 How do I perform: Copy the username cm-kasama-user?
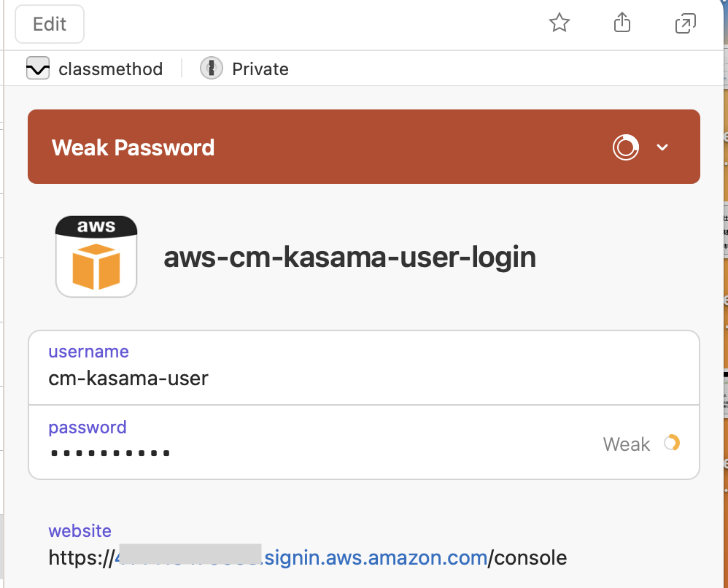point(128,379)
